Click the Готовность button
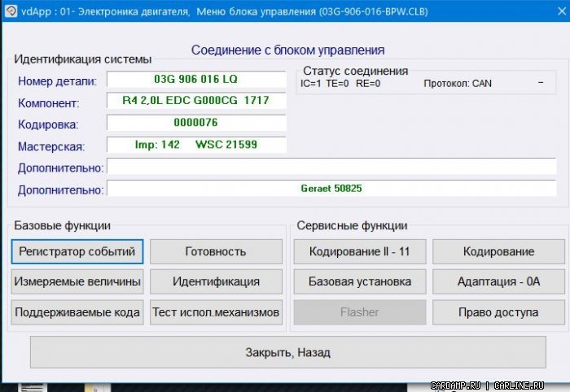Image resolution: width=570 pixels, height=392 pixels. [216, 251]
